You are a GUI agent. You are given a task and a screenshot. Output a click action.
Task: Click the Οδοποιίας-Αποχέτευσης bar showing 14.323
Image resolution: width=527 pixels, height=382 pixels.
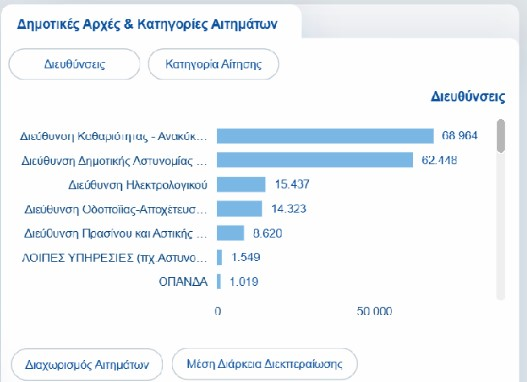[x=239, y=209]
